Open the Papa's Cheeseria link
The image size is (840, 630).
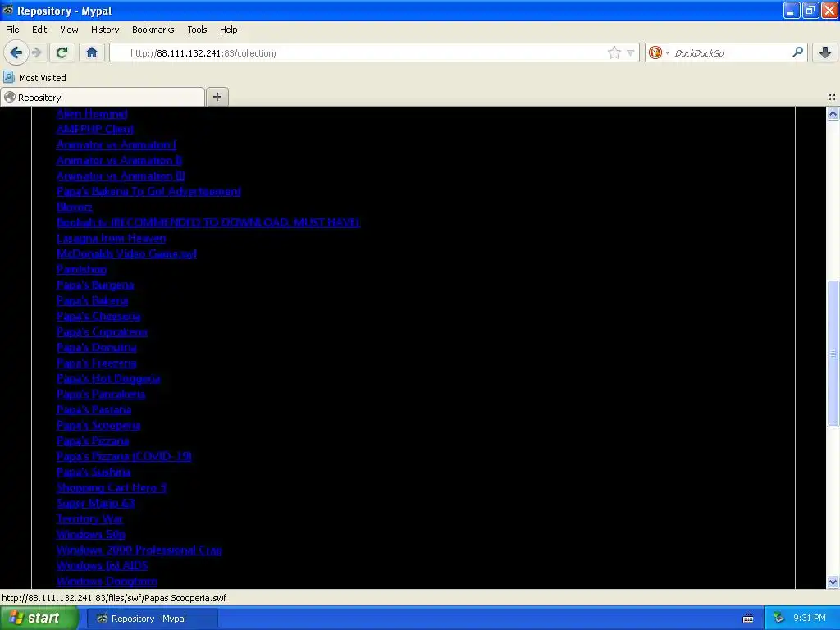point(98,316)
